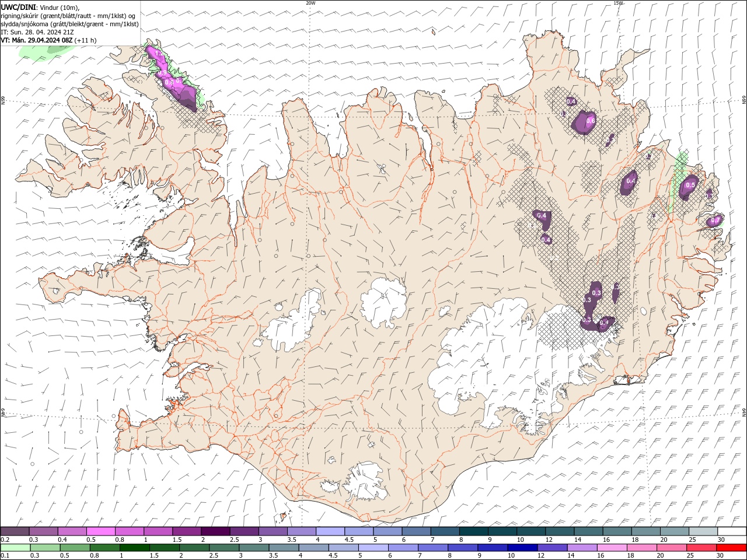The image size is (747, 560).
Task: Click the palest green 0.1–0.3 swatch in lower legend
Action: (x=15, y=548)
